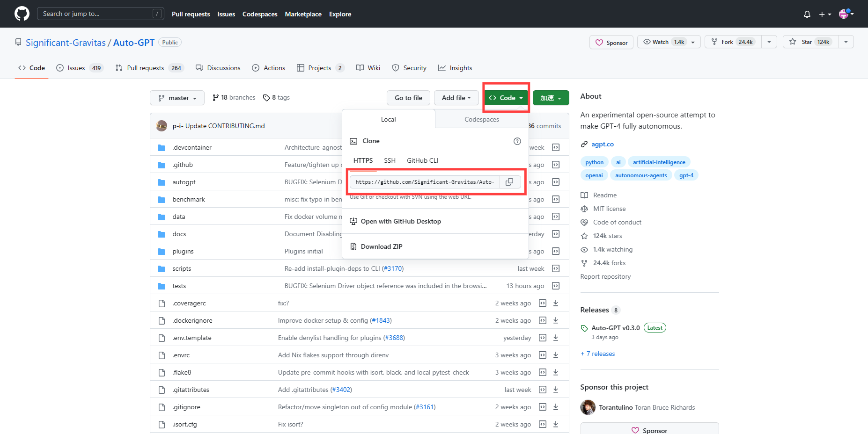Screen dimensions: 868x434
Task: Open Codespaces in top navigation
Action: click(x=260, y=14)
